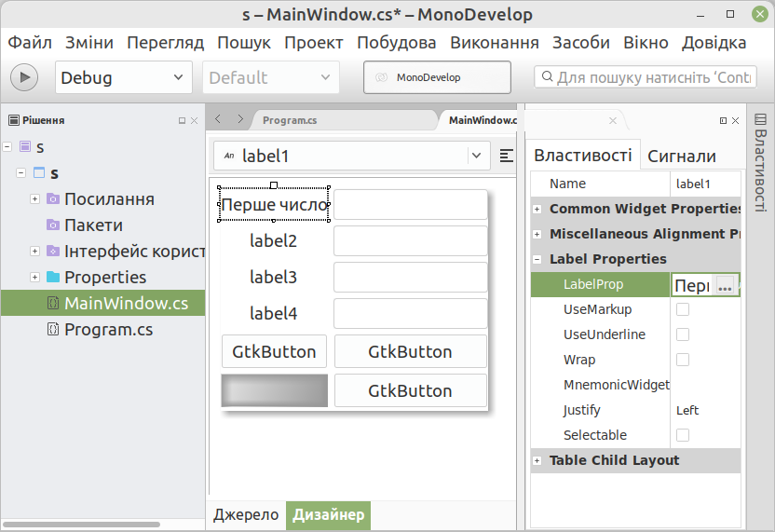The height and width of the screenshot is (532, 775).
Task: Click the navigate back arrow in tab bar
Action: pyautogui.click(x=218, y=119)
